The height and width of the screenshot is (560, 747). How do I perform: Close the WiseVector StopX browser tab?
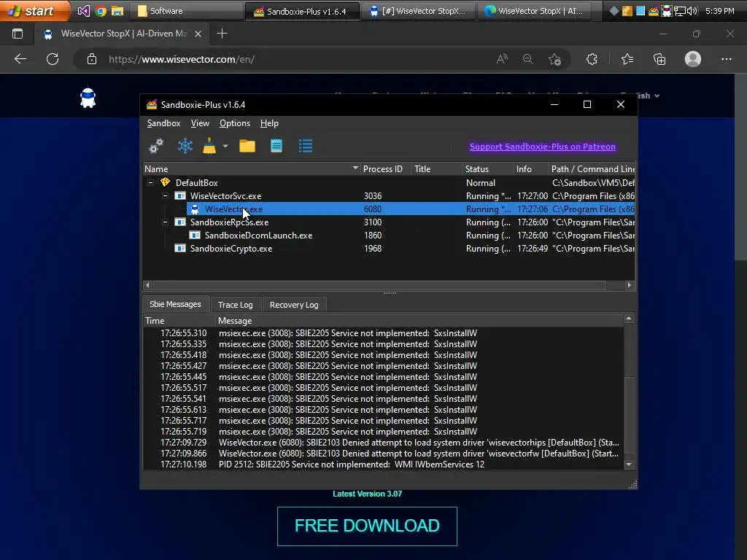point(198,34)
